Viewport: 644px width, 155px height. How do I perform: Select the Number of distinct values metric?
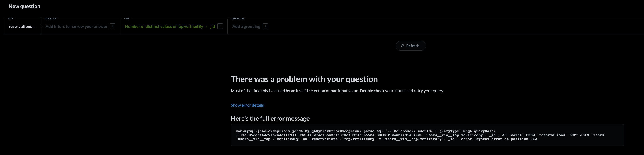[x=164, y=26]
